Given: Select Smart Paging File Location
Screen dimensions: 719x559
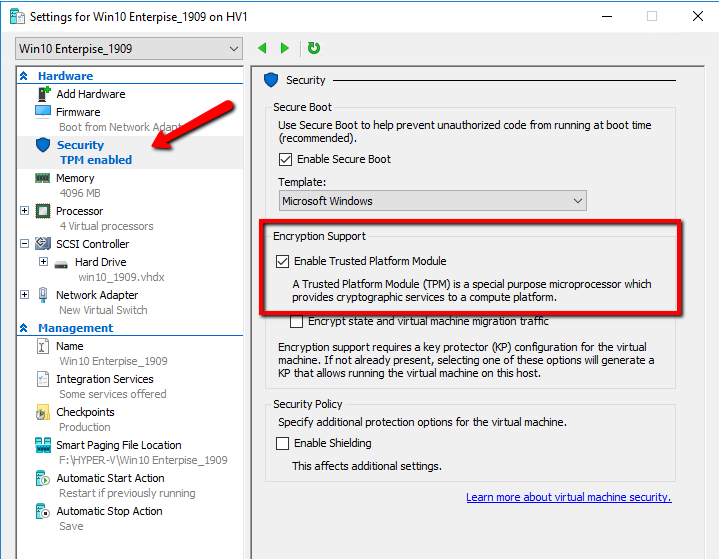Looking at the screenshot, I should click(119, 445).
